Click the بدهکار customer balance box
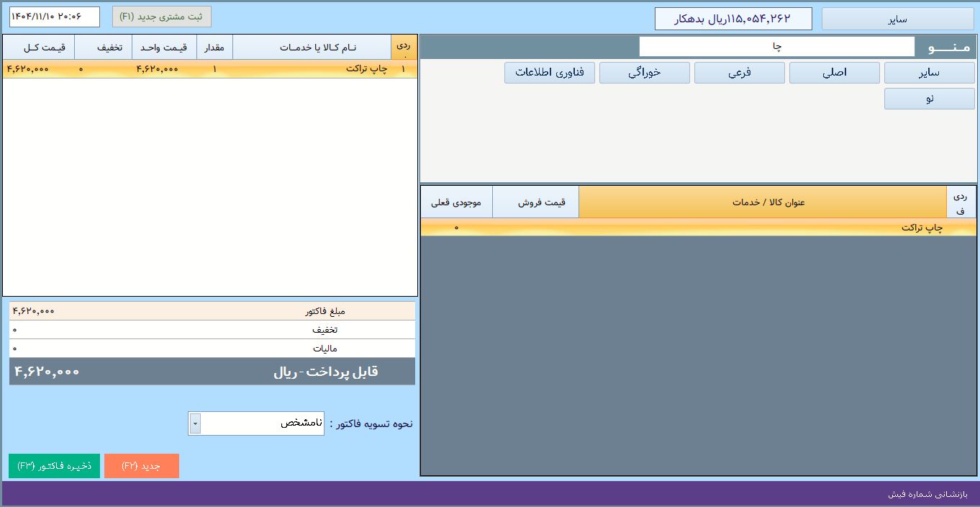This screenshot has height=507, width=980. [732, 19]
